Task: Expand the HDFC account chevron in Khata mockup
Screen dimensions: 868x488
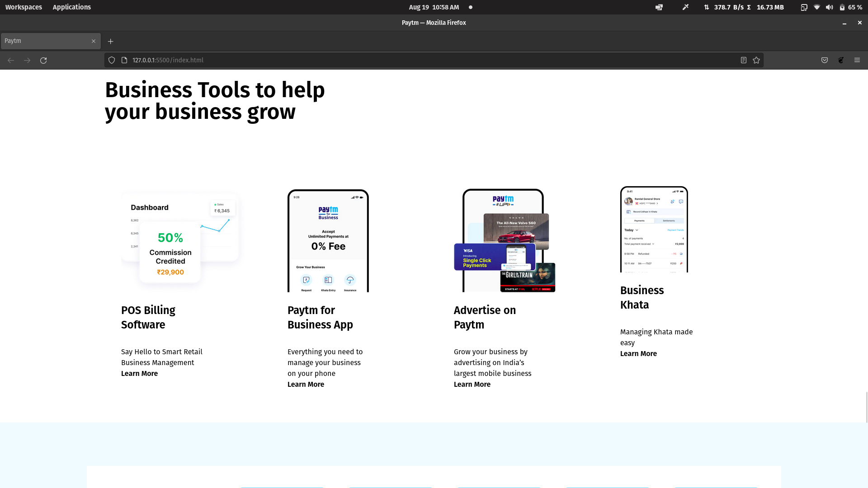Action: (657, 203)
